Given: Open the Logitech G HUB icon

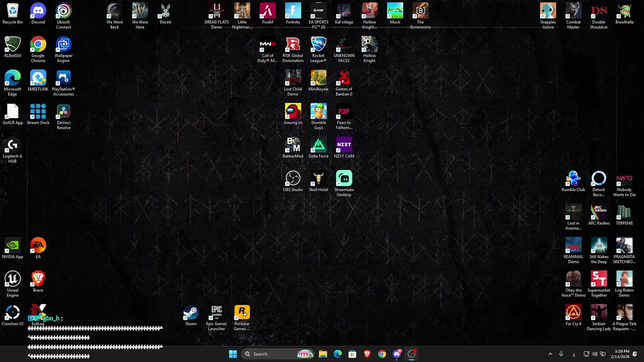Looking at the screenshot, I should click(13, 150).
